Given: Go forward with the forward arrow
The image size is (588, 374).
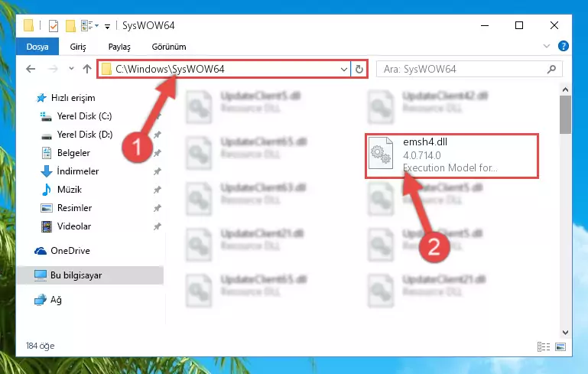Looking at the screenshot, I should click(x=53, y=69).
